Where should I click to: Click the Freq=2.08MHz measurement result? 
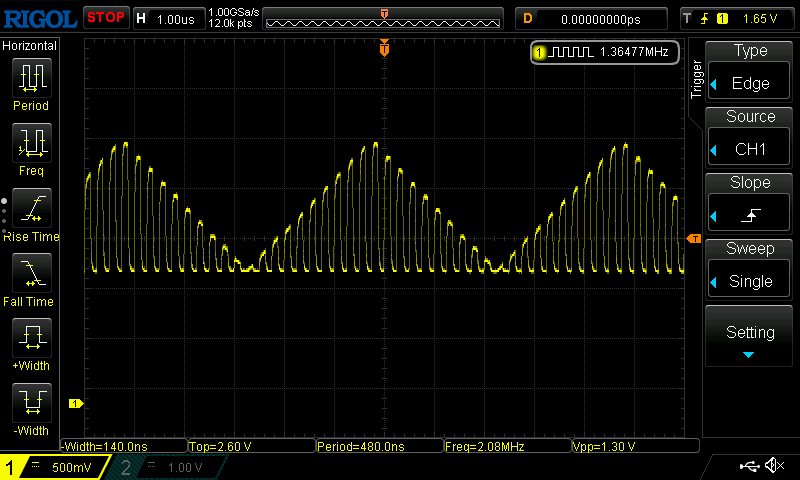click(x=508, y=446)
